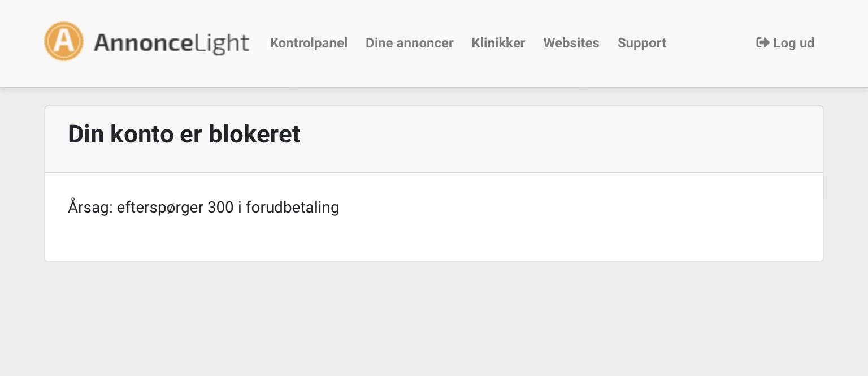Screen dimensions: 868x376
Task: Go to Dine annoncer in the navigation
Action: pyautogui.click(x=410, y=43)
